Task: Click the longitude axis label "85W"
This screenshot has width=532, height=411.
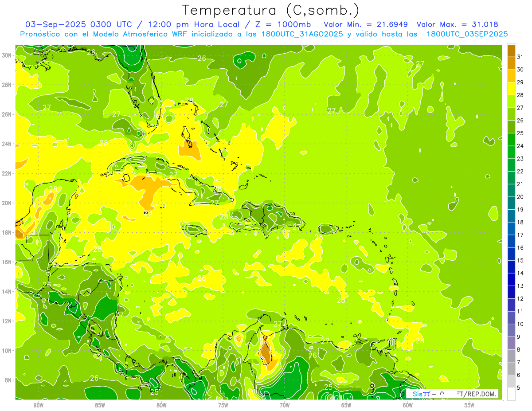Action: click(100, 405)
